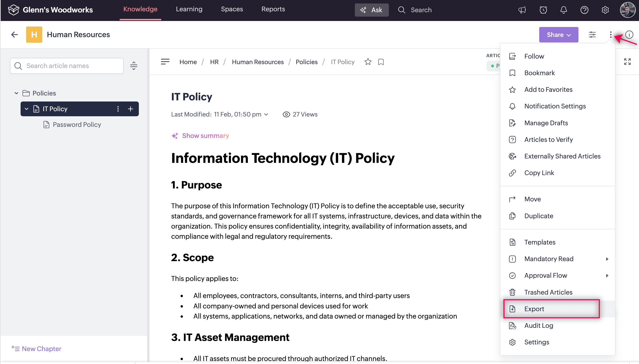Screen dimensions: 639x364
Task: Click the filter sliders icon beside Share
Action: point(592,35)
